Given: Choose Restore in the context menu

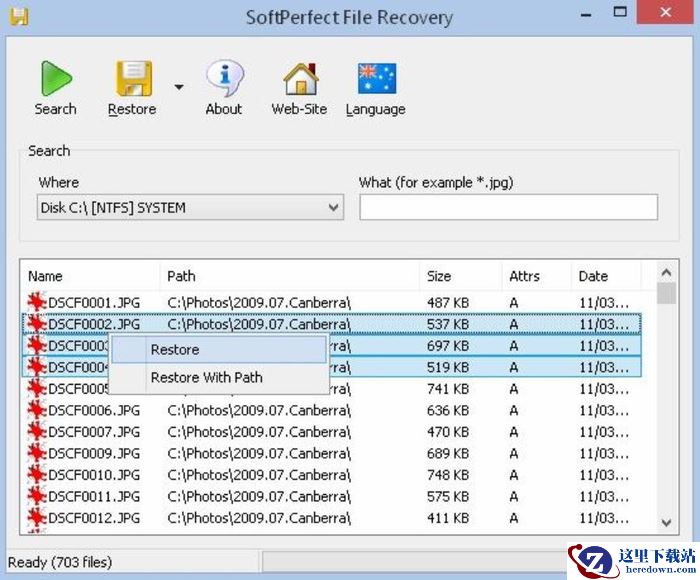Looking at the screenshot, I should (219, 350).
